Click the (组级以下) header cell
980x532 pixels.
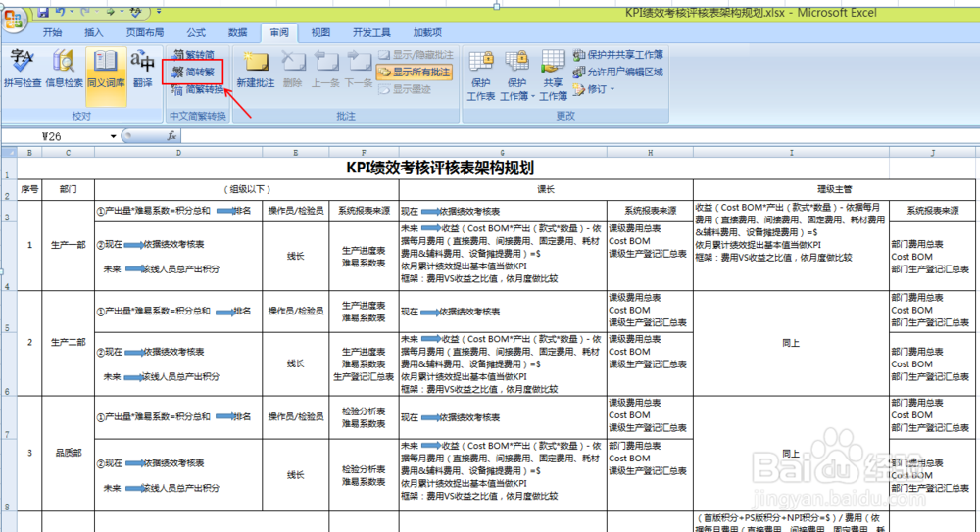[247, 189]
